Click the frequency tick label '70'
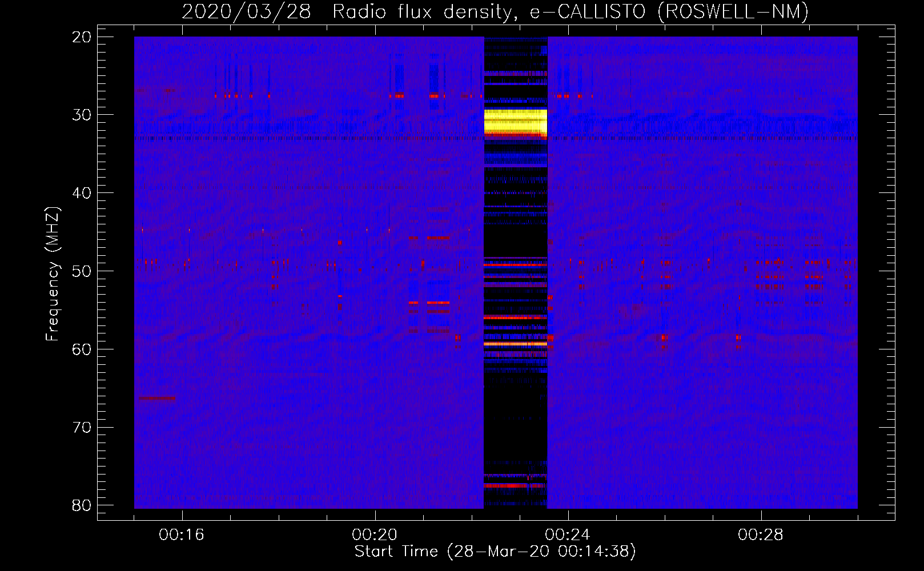The image size is (924, 571). 82,428
